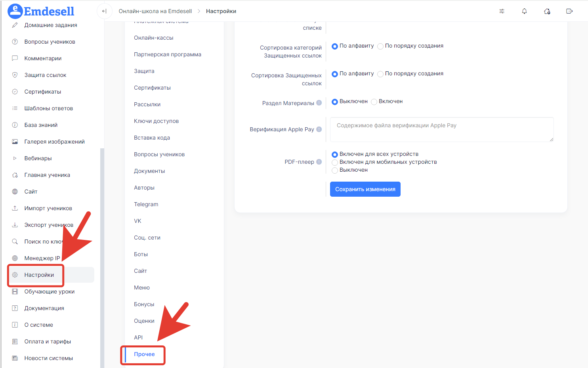Collapse the sidebar with arrow icon
The height and width of the screenshot is (368, 588).
pyautogui.click(x=104, y=11)
